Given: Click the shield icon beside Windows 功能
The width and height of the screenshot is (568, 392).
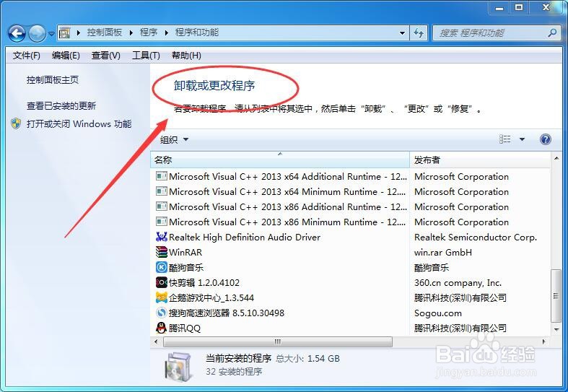Looking at the screenshot, I should click(16, 124).
